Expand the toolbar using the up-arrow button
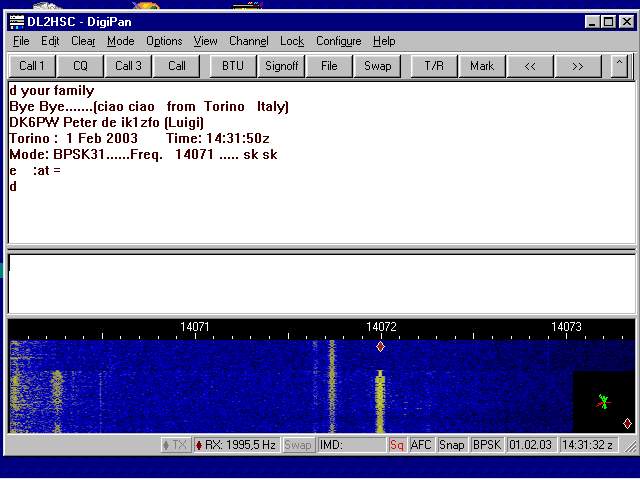 pyautogui.click(x=619, y=66)
